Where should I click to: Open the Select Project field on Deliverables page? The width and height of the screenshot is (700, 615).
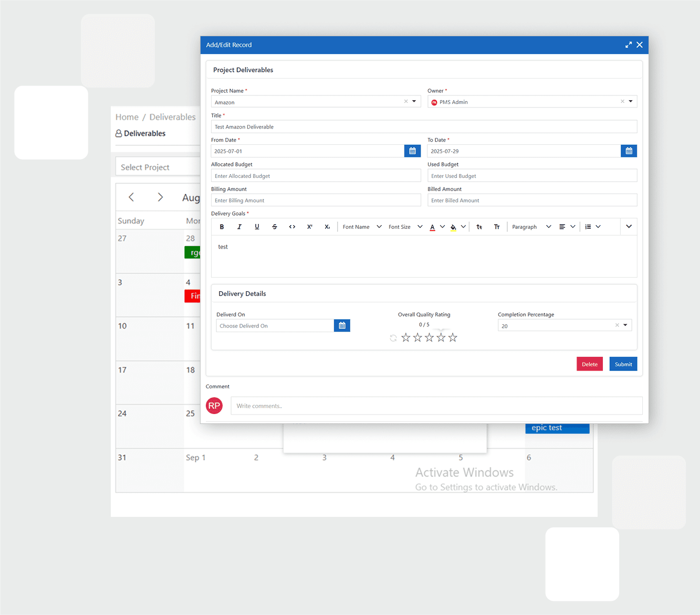(158, 167)
